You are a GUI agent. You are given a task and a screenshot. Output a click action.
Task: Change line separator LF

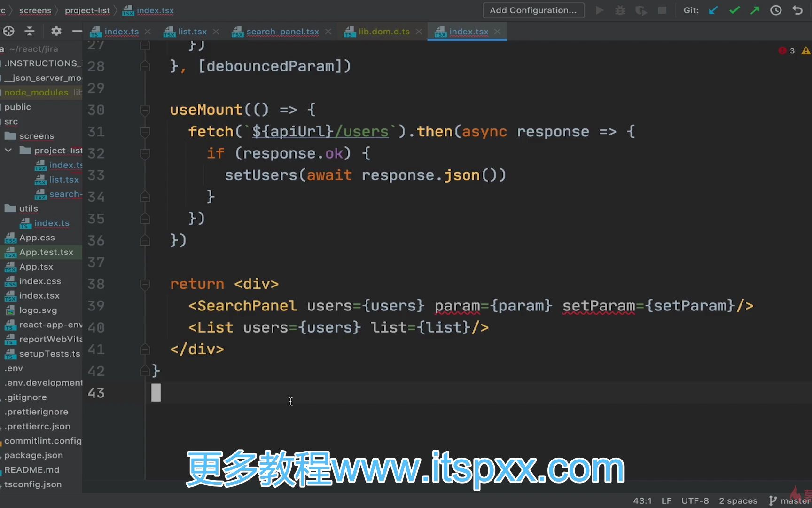666,501
